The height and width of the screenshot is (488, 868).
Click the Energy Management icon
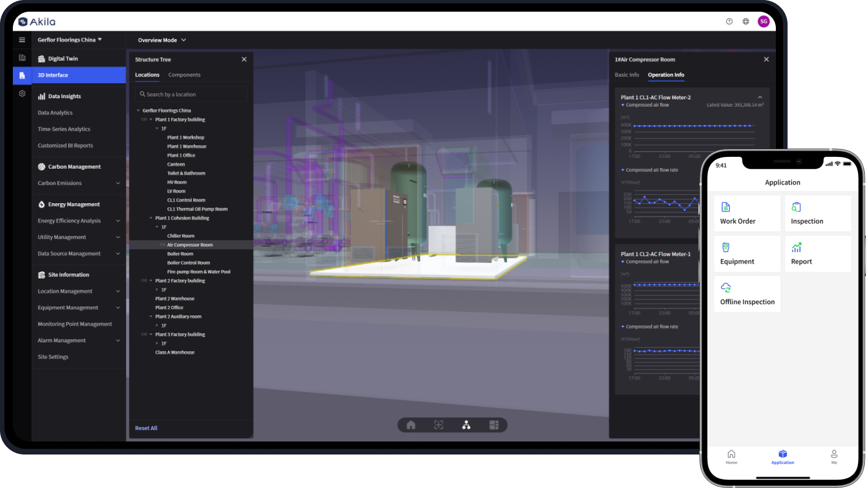41,204
